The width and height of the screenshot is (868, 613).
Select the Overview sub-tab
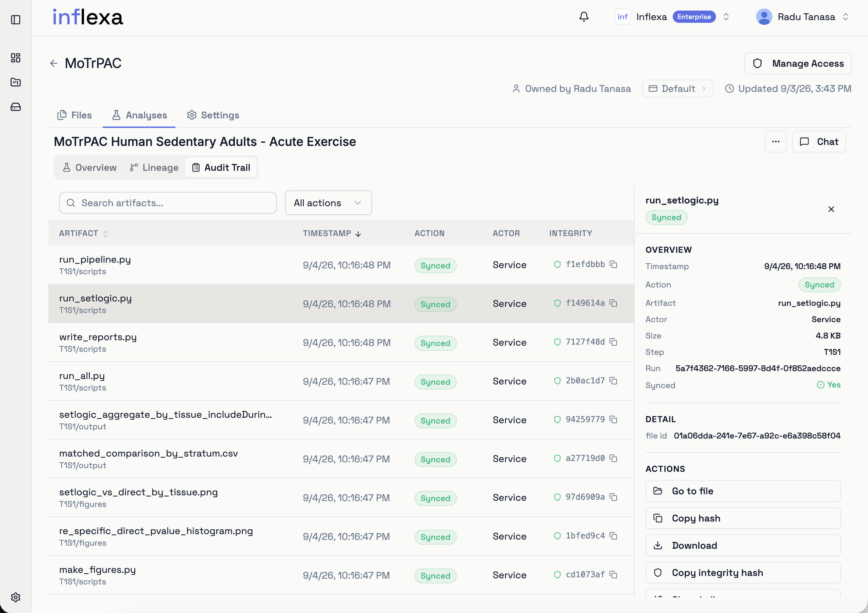coord(89,167)
